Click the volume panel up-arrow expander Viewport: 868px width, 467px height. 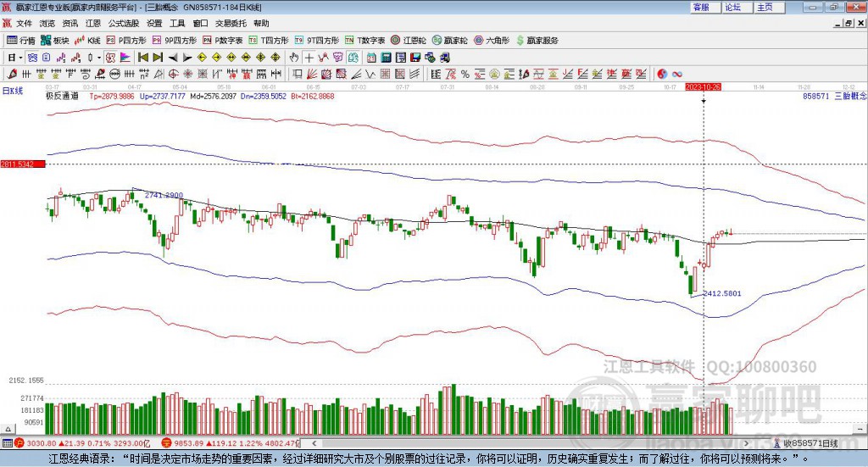[x=8, y=429]
